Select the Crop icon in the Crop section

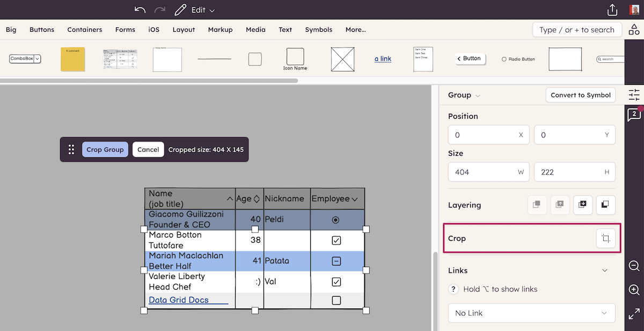pyautogui.click(x=606, y=238)
